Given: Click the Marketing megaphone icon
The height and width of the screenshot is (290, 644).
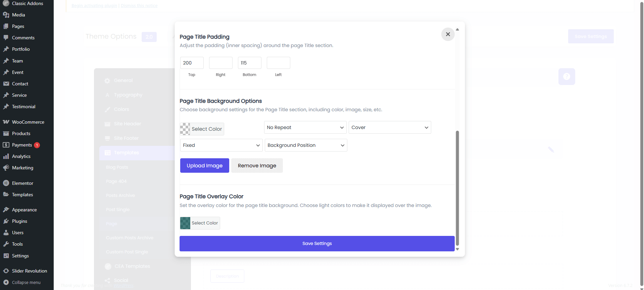Looking at the screenshot, I should (x=6, y=168).
